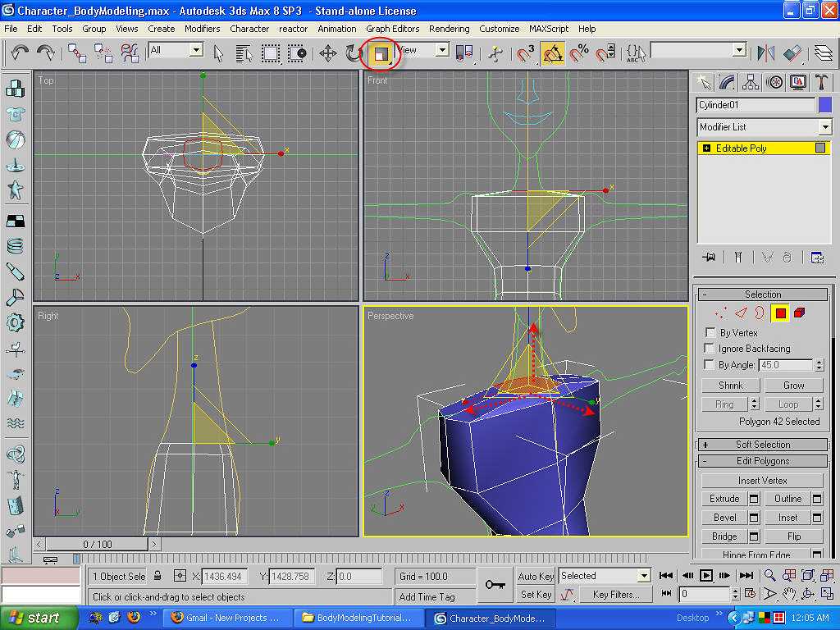840x630 pixels.
Task: Open the All selection filter dropdown
Action: [176, 50]
